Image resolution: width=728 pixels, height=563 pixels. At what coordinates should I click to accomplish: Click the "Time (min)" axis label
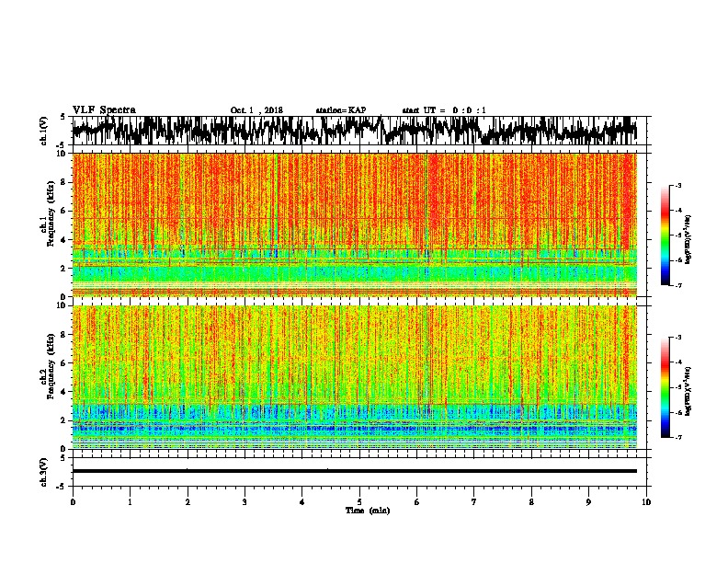pyautogui.click(x=368, y=511)
